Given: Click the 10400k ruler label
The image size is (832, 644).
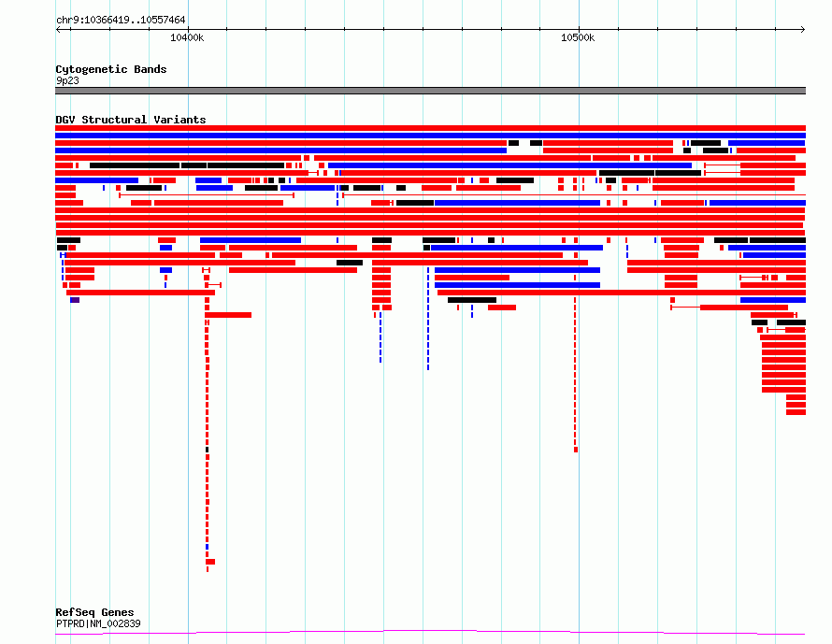Looking at the screenshot, I should 187,37.
